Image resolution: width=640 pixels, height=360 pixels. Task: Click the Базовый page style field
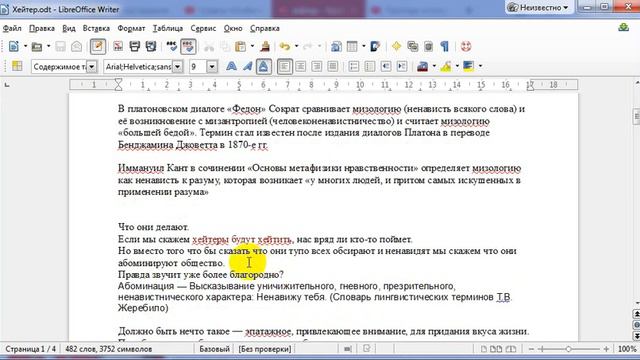click(214, 349)
